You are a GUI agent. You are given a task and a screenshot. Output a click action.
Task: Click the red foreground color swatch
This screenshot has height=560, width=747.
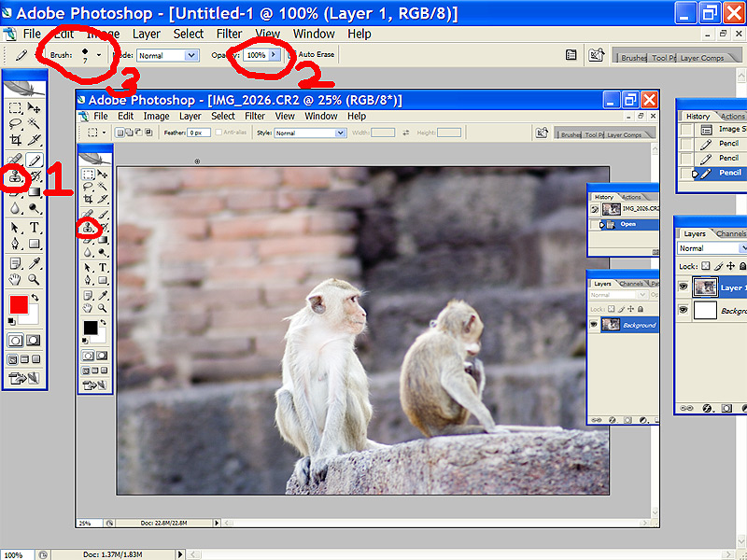point(18,305)
